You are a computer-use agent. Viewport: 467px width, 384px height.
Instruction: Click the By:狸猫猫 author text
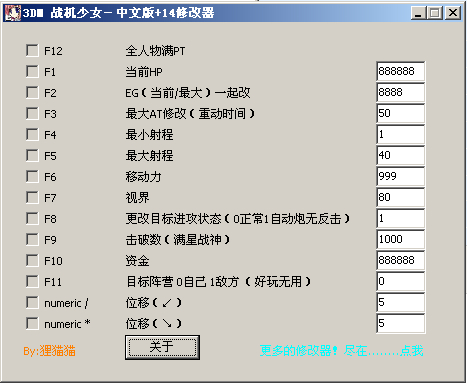pyautogui.click(x=49, y=351)
